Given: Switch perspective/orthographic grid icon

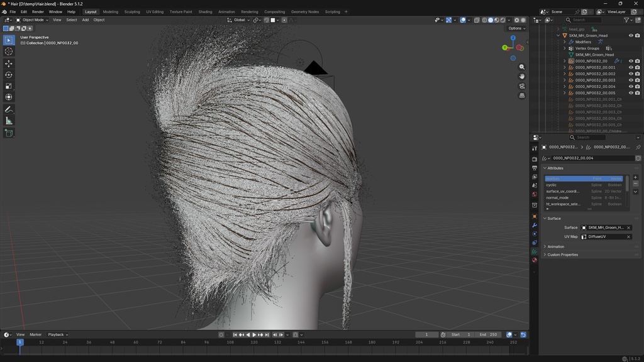Looking at the screenshot, I should [521, 96].
